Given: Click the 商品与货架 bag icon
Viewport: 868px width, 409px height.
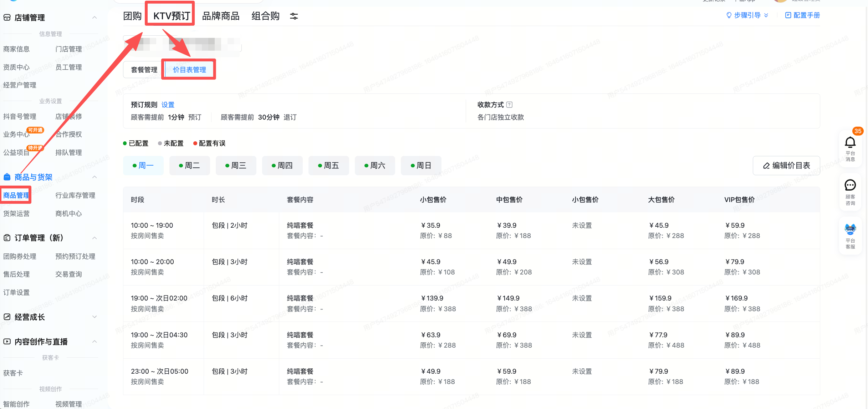Looking at the screenshot, I should (x=7, y=177).
